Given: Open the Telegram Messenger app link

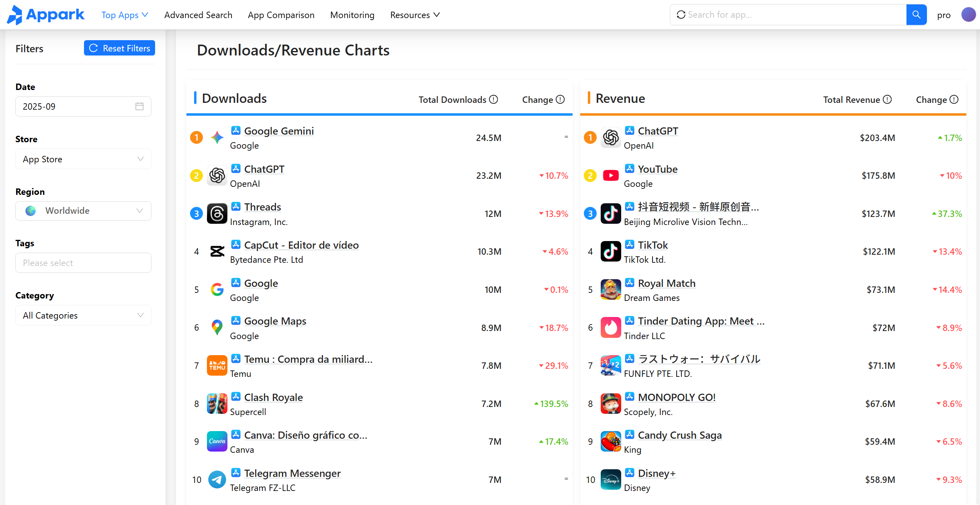Looking at the screenshot, I should coord(292,473).
